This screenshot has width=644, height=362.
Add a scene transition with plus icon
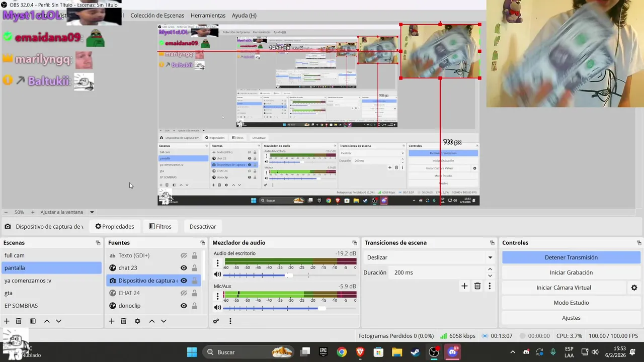pos(464,286)
